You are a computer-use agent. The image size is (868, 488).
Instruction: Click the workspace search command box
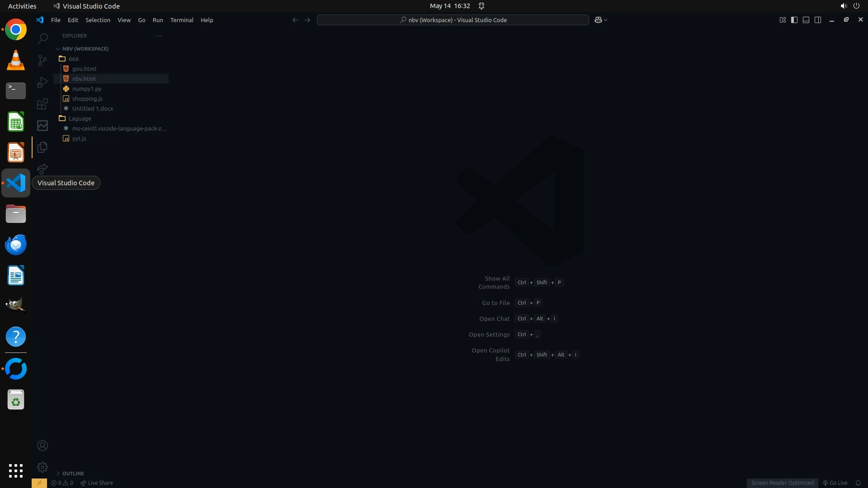[x=453, y=20]
